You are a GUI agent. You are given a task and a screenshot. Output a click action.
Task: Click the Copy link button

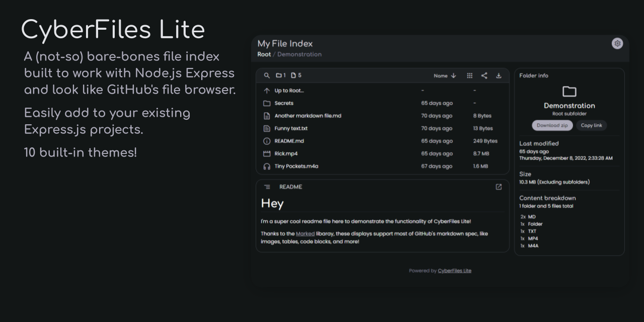coord(591,125)
